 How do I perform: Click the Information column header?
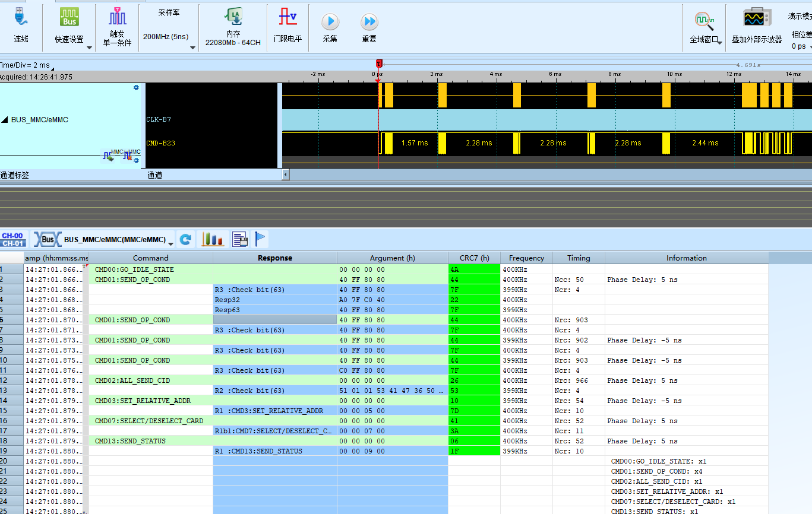coord(687,258)
